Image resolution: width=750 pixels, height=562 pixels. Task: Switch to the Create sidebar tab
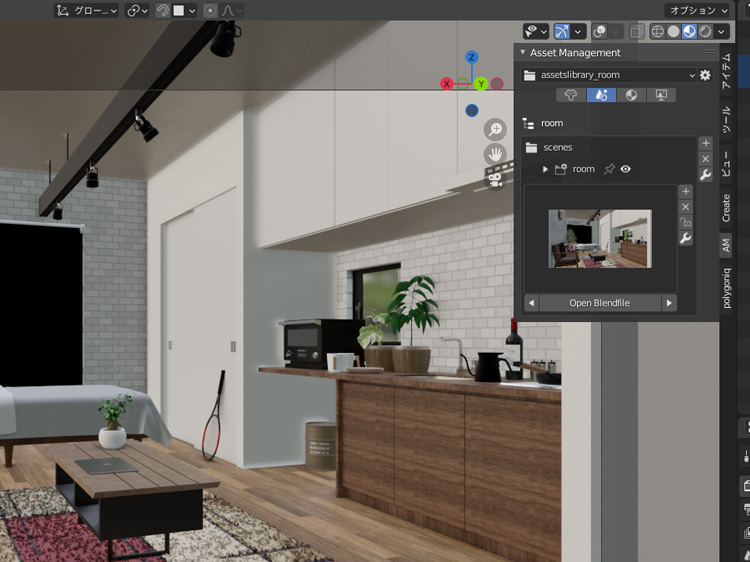pyautogui.click(x=726, y=207)
